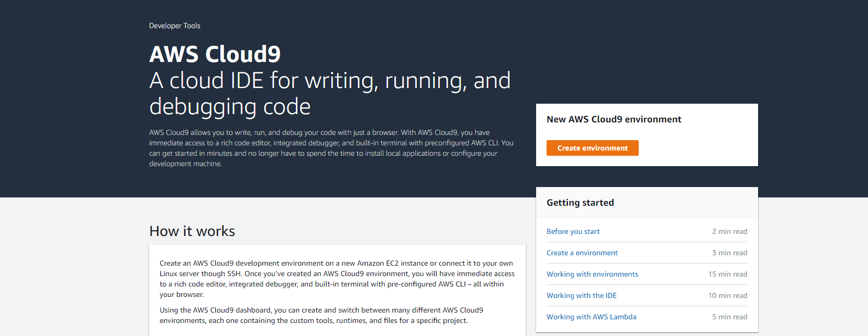Click the paragraph starting 'Using the AWS Cloud9 dashboard'
Viewport: 868px width, 336px height.
click(321, 315)
